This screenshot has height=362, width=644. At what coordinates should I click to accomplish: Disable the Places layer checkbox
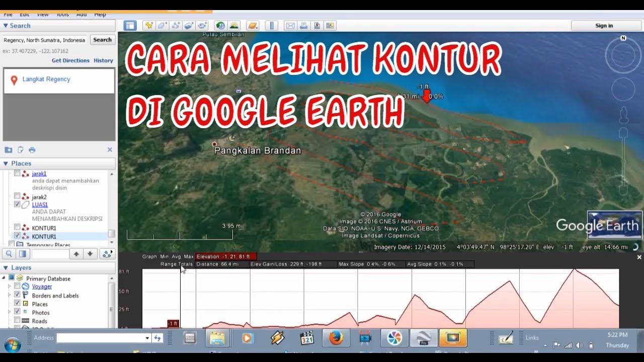click(x=17, y=303)
